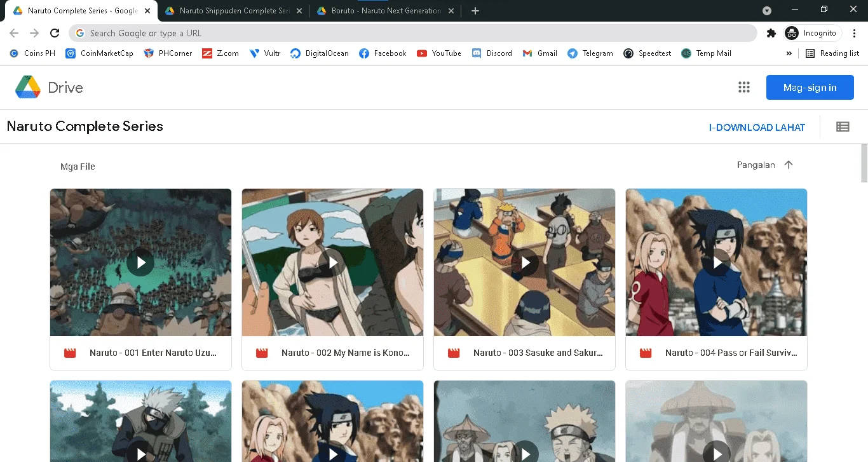Click the browser forward arrow

[34, 33]
